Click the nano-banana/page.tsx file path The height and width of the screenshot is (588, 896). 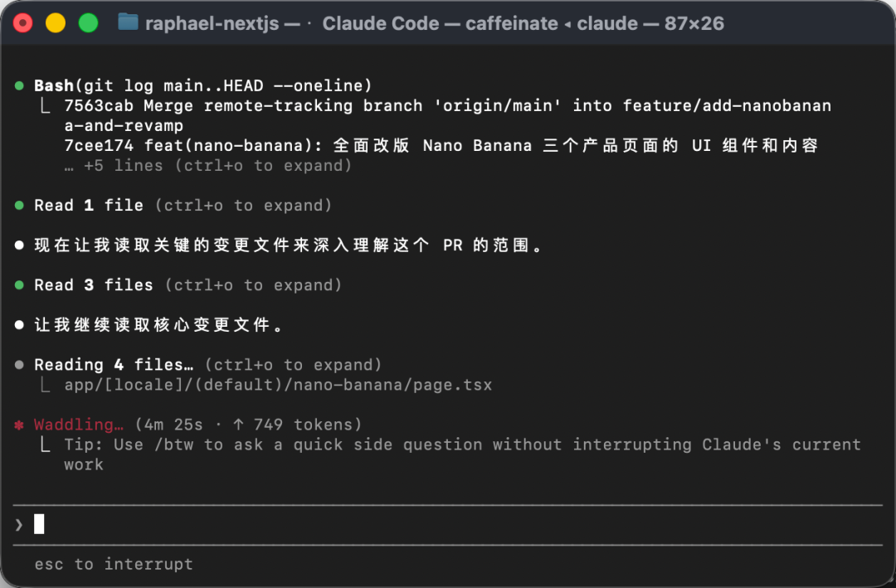tap(278, 385)
